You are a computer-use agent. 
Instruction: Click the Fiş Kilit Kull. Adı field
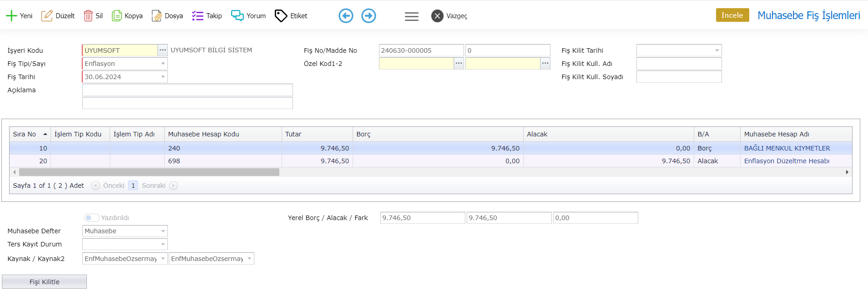tap(679, 64)
